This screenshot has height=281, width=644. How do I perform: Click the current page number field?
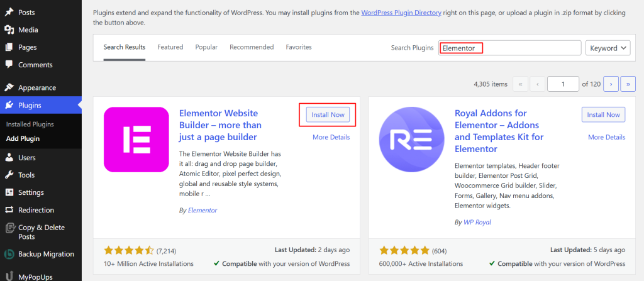[563, 84]
